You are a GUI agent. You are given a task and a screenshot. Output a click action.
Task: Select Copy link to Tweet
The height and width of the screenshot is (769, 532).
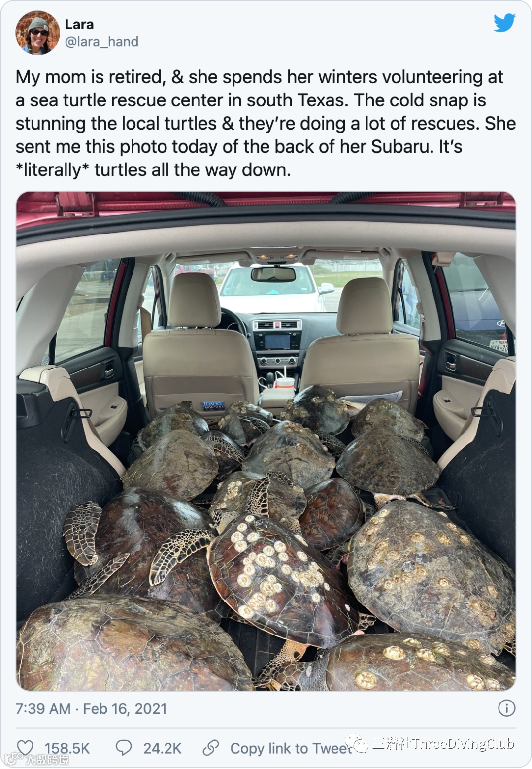tap(292, 748)
